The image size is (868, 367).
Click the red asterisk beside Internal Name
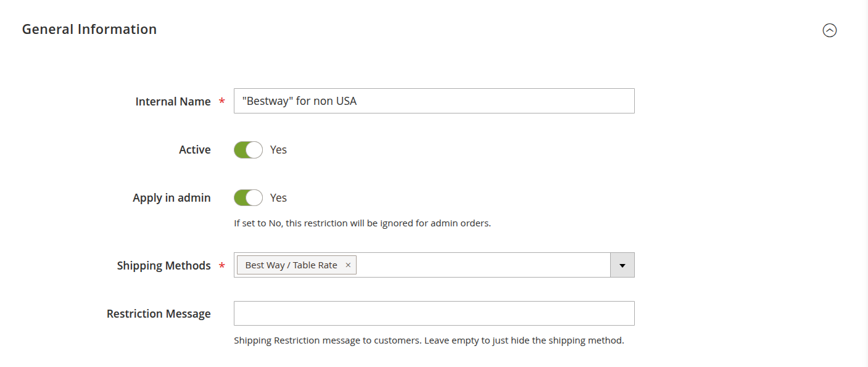coord(221,102)
